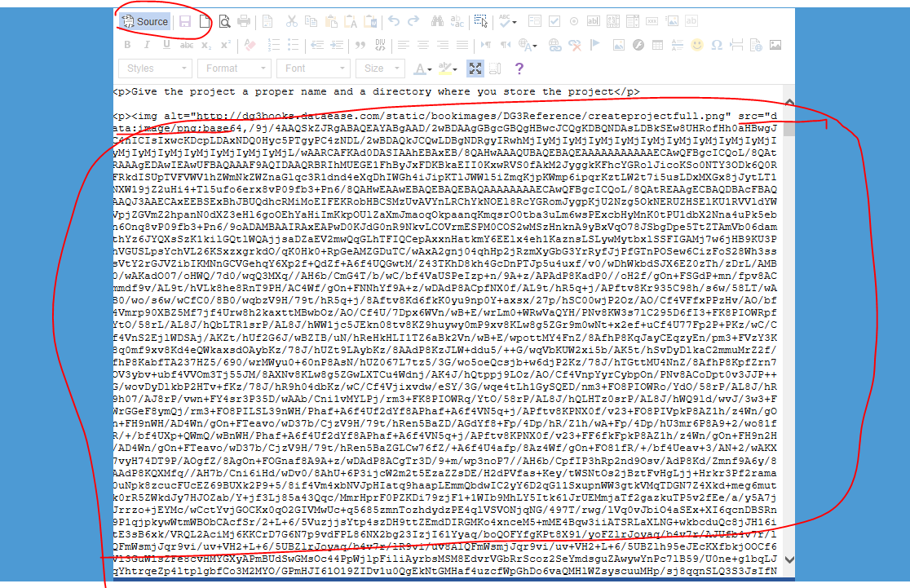The width and height of the screenshot is (910, 588).
Task: Insert a Text Field form element
Action: pyautogui.click(x=594, y=21)
